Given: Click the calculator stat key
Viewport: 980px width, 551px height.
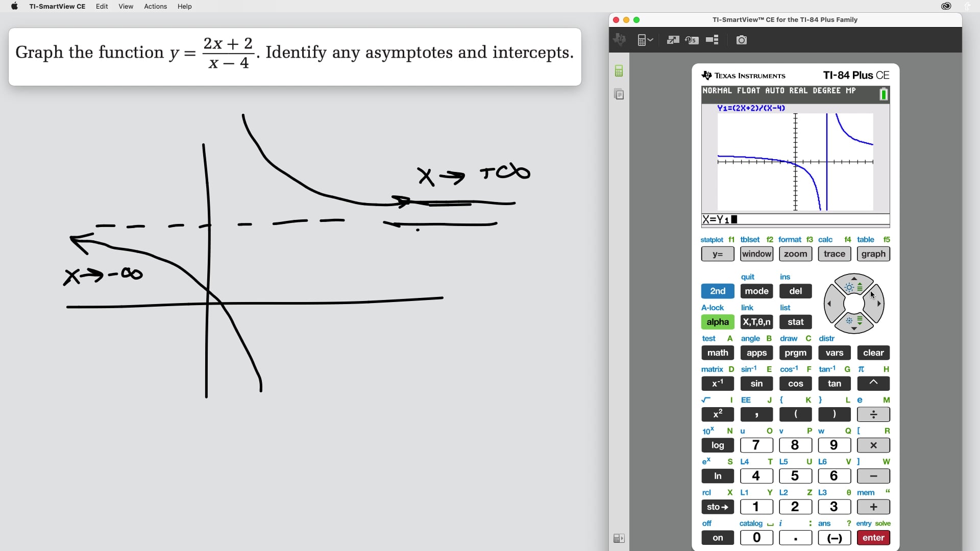Looking at the screenshot, I should pos(795,322).
